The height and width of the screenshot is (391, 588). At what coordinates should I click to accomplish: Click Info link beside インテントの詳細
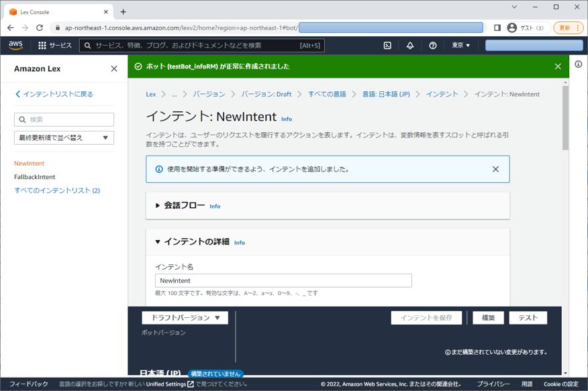pyautogui.click(x=239, y=242)
